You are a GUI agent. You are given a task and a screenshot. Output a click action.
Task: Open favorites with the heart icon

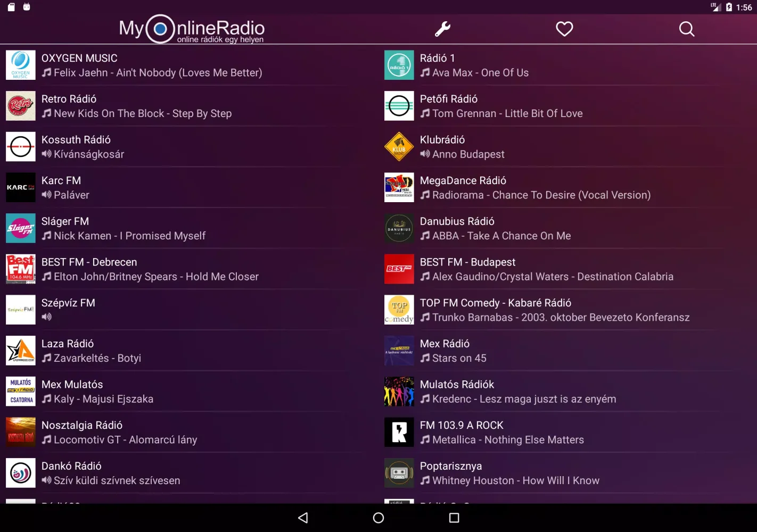point(564,29)
